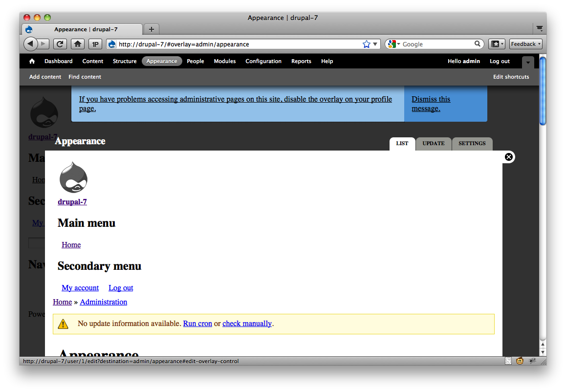Close the Appearance overlay with the X icon

tap(509, 157)
